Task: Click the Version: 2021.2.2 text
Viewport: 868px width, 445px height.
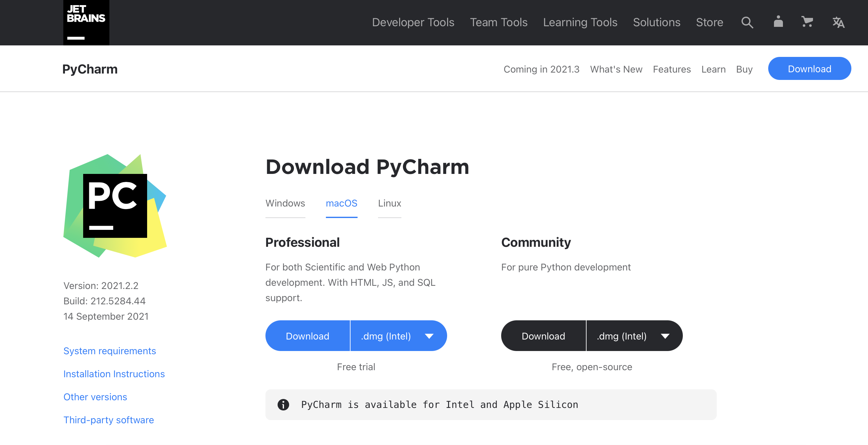Action: tap(101, 286)
